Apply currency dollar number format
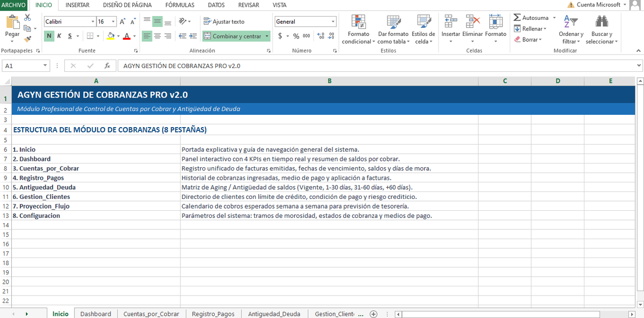 281,36
